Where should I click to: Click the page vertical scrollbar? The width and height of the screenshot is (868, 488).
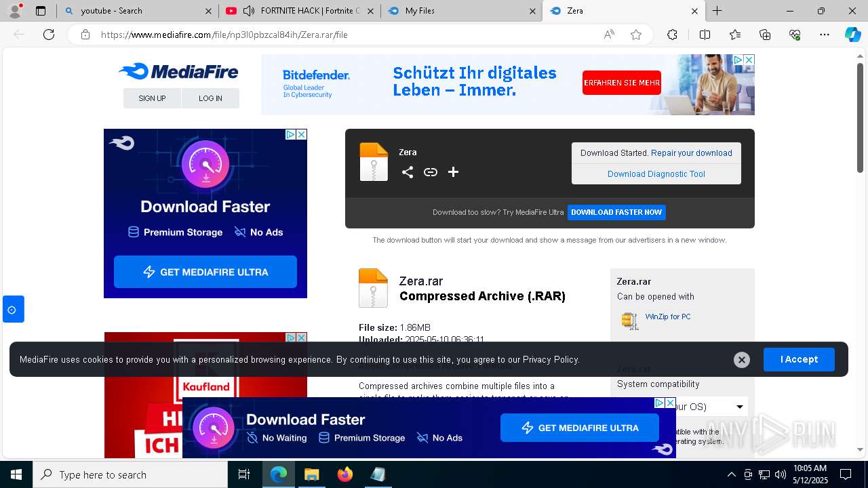(860, 118)
